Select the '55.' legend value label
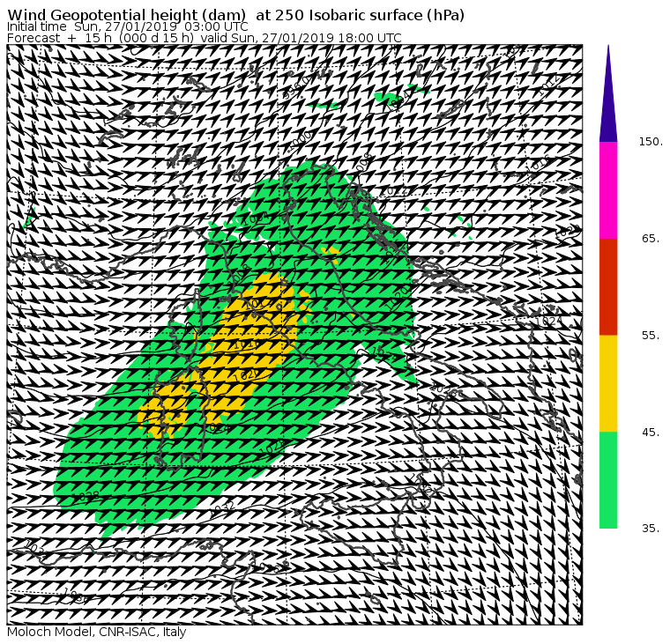Screen dimensions: 670x644 click(x=651, y=336)
